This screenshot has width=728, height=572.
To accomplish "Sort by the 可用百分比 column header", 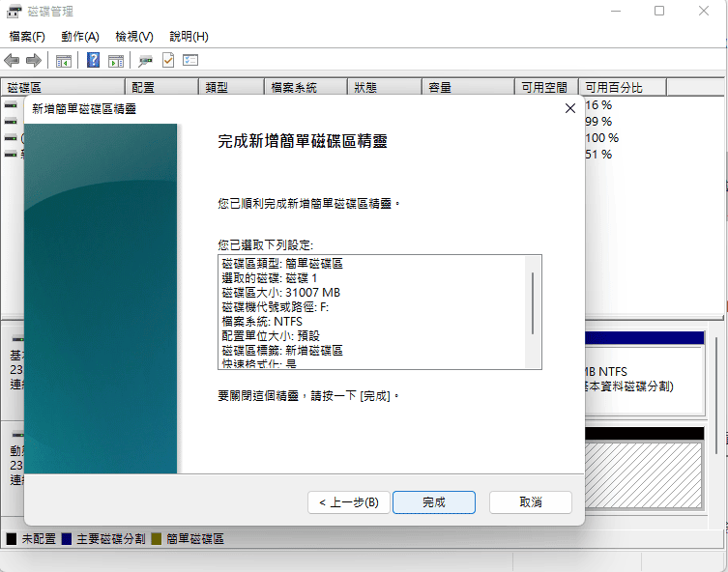I will click(x=623, y=87).
